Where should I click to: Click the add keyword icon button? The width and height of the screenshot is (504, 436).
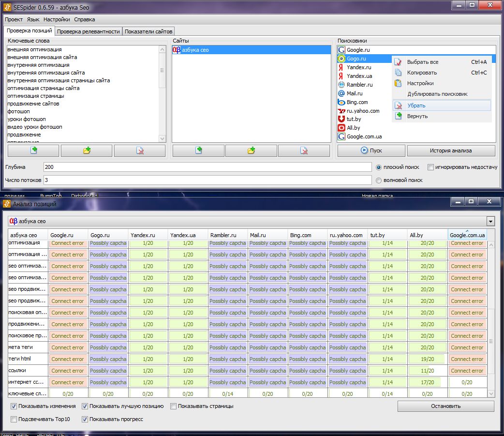point(33,150)
